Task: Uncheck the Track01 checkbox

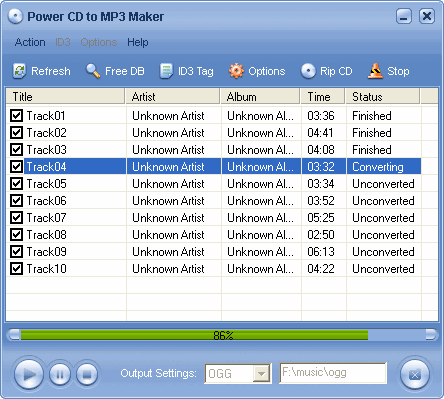Action: click(x=16, y=116)
